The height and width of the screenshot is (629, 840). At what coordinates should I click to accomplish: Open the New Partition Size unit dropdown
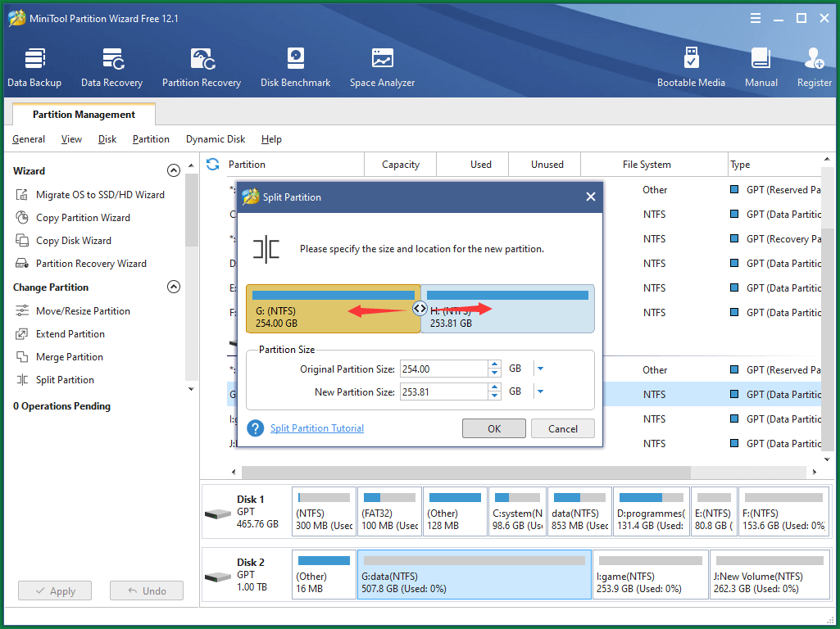pos(541,391)
